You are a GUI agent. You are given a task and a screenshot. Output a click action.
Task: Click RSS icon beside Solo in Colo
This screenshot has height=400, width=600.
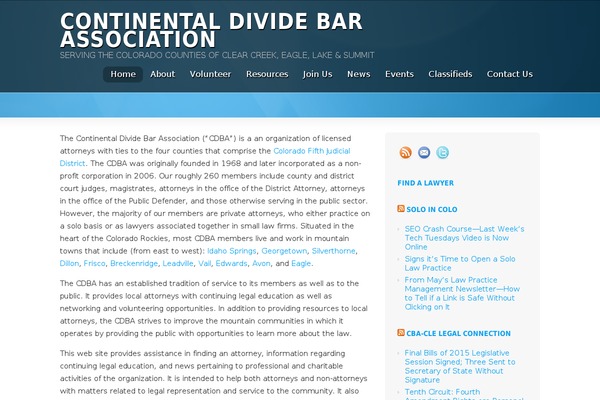coord(401,209)
